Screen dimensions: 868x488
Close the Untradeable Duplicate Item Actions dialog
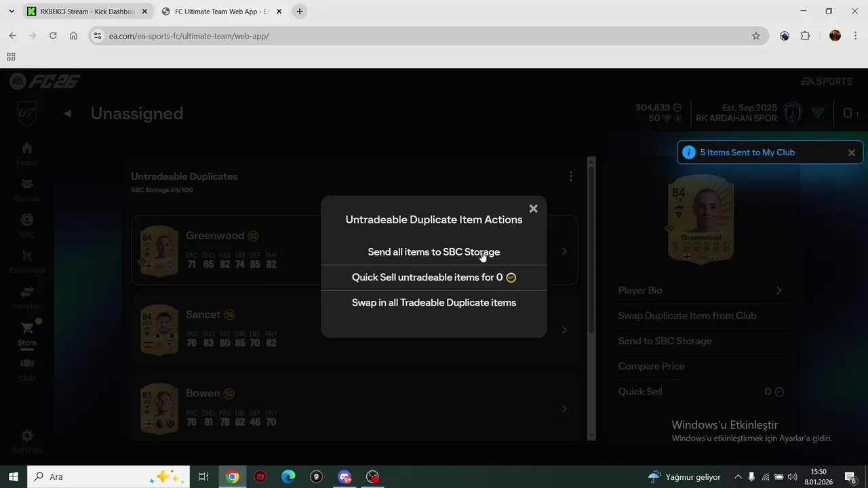point(533,209)
